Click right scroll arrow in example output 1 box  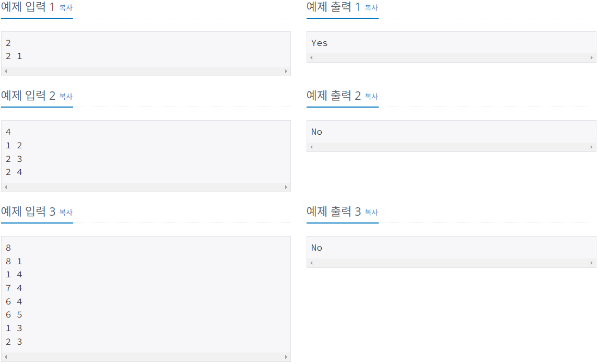[592, 58]
